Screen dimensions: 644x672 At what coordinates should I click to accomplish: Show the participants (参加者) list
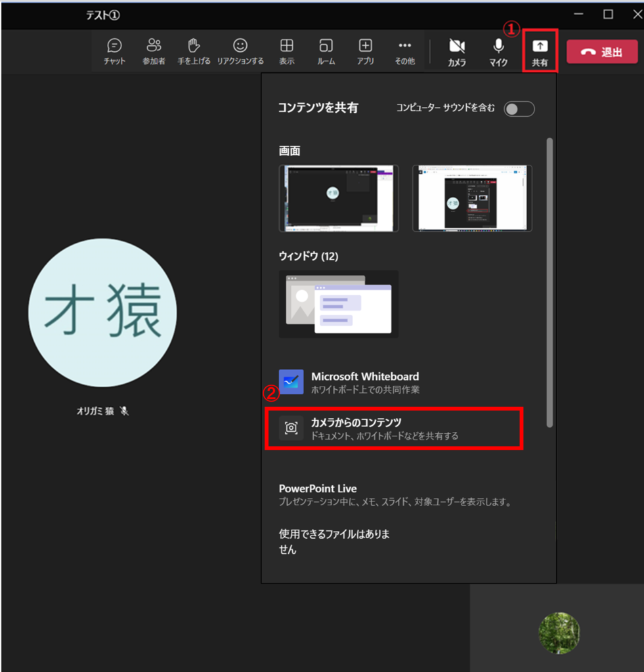(x=154, y=52)
